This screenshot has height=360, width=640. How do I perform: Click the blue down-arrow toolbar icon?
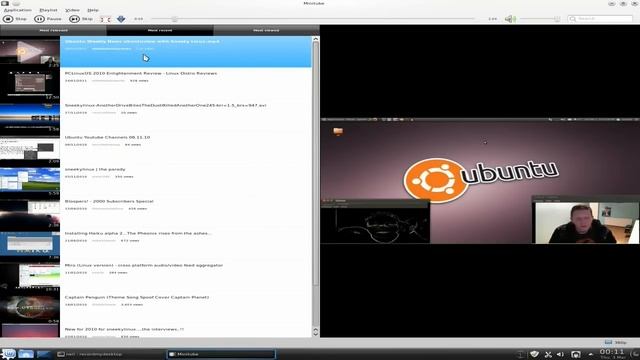click(121, 19)
